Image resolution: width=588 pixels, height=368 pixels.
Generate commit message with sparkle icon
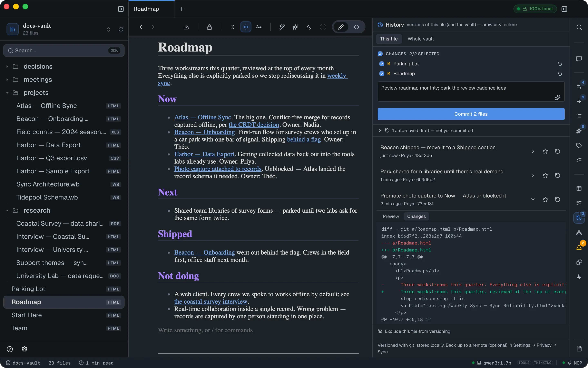(x=558, y=98)
